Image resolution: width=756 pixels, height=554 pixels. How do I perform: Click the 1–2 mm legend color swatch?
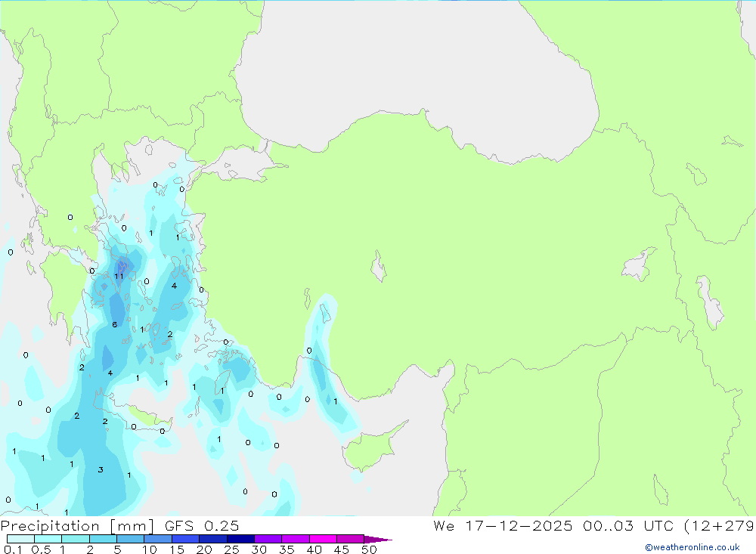(x=75, y=539)
